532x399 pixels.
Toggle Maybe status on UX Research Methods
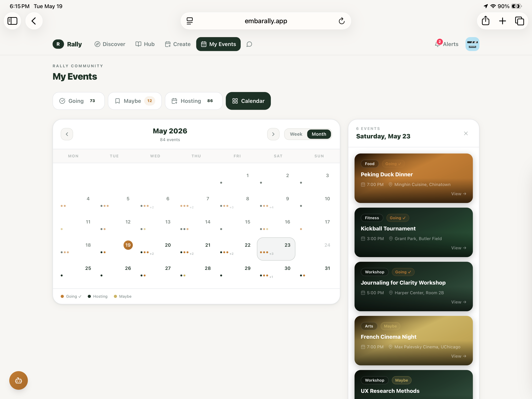point(401,380)
